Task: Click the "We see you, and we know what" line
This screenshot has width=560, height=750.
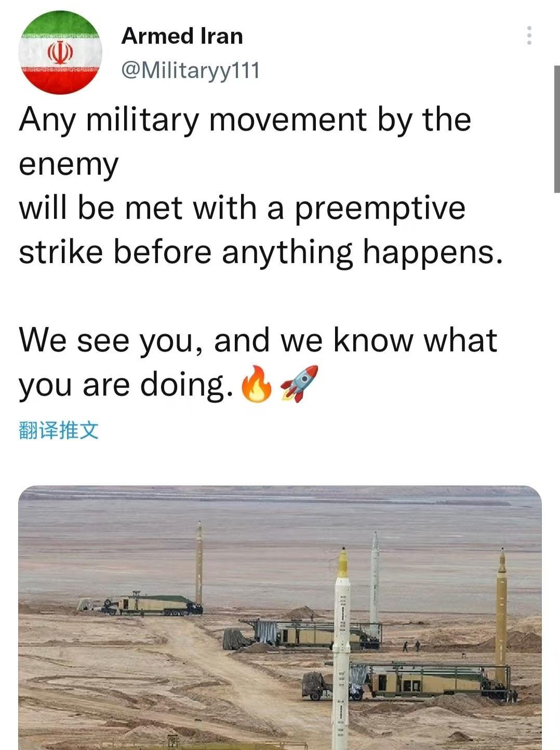Action: click(x=258, y=340)
